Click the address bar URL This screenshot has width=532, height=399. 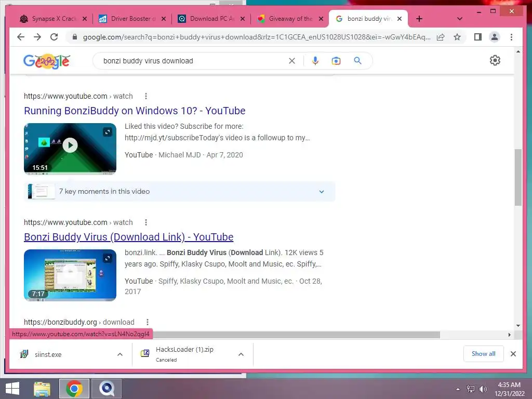[257, 37]
